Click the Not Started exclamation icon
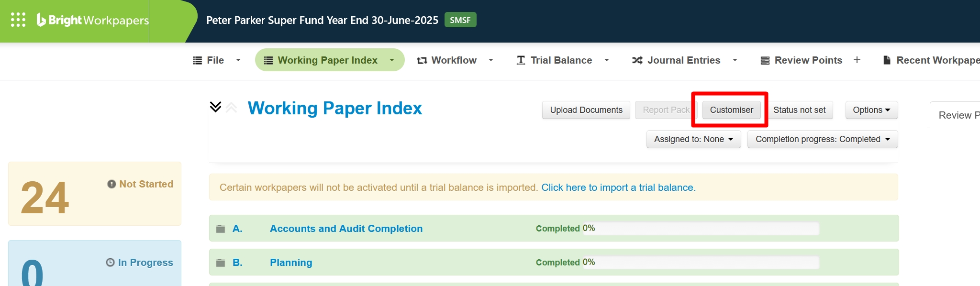Image resolution: width=980 pixels, height=286 pixels. coord(111,184)
